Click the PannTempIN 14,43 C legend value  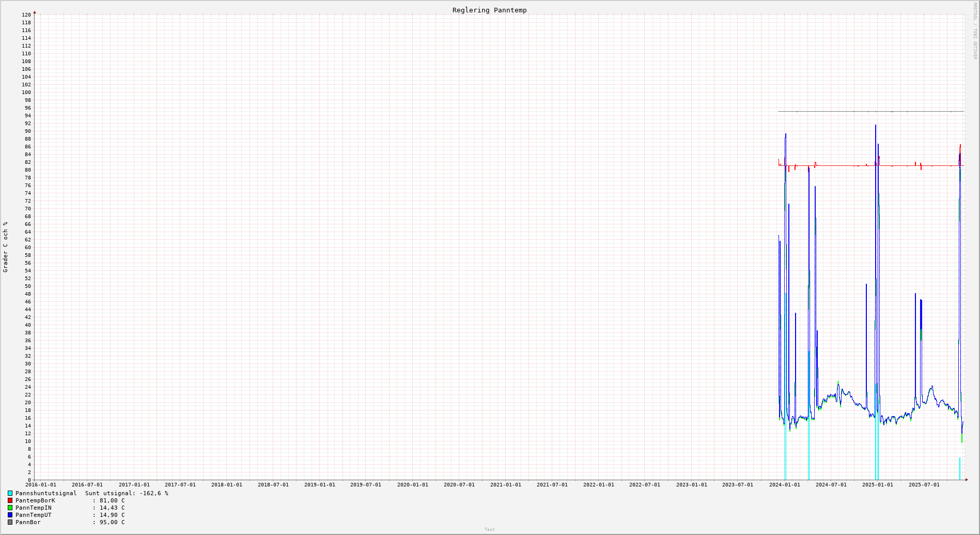112,508
